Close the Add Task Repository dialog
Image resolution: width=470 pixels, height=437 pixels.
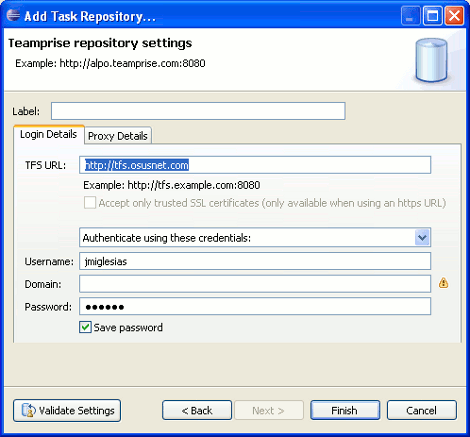[454, 16]
